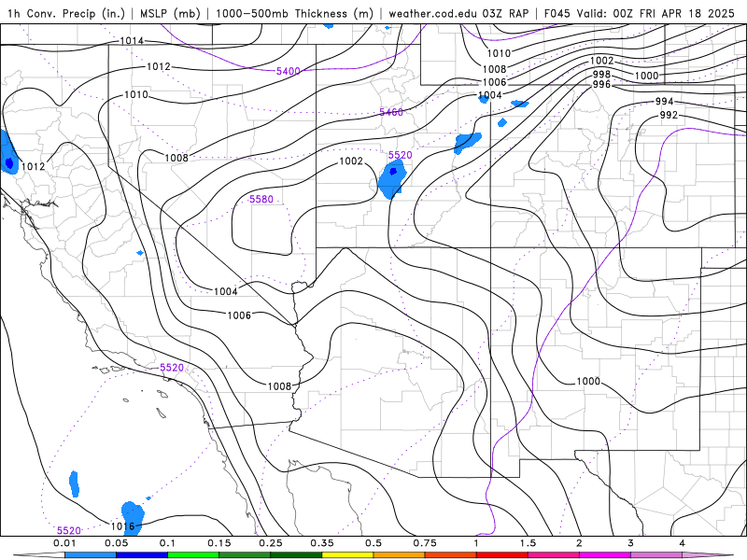Pick the orange 0.5–0.75 legend swatch
The height and width of the screenshot is (560, 747).
tap(400, 555)
